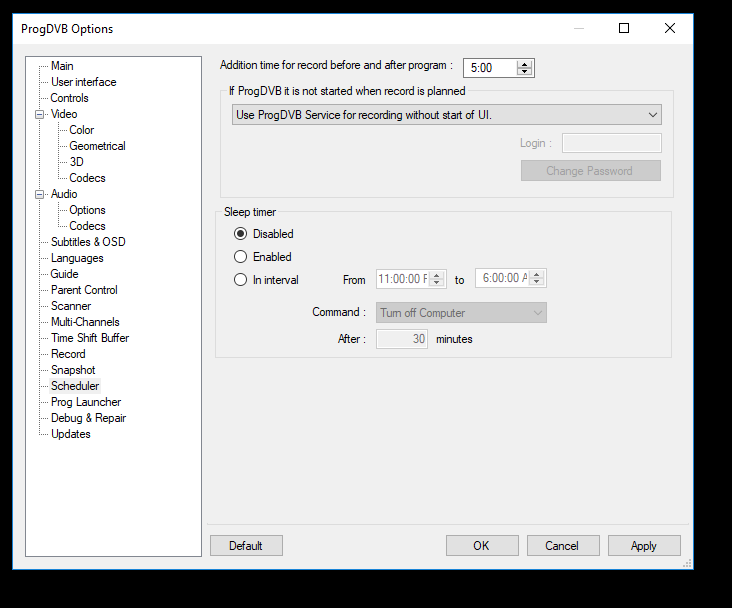Cancel the options dialog
The height and width of the screenshot is (608, 732).
pyautogui.click(x=562, y=545)
